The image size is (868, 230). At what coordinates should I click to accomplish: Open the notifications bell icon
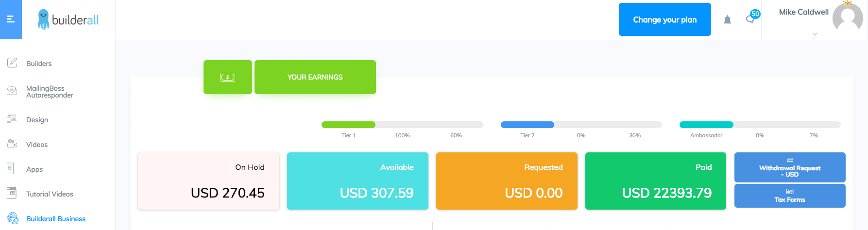[x=727, y=20]
